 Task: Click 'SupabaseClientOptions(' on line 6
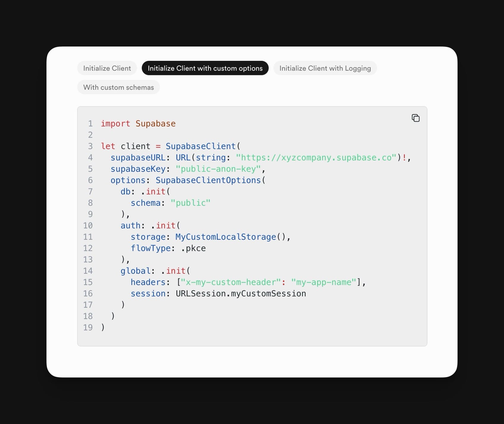click(x=210, y=180)
